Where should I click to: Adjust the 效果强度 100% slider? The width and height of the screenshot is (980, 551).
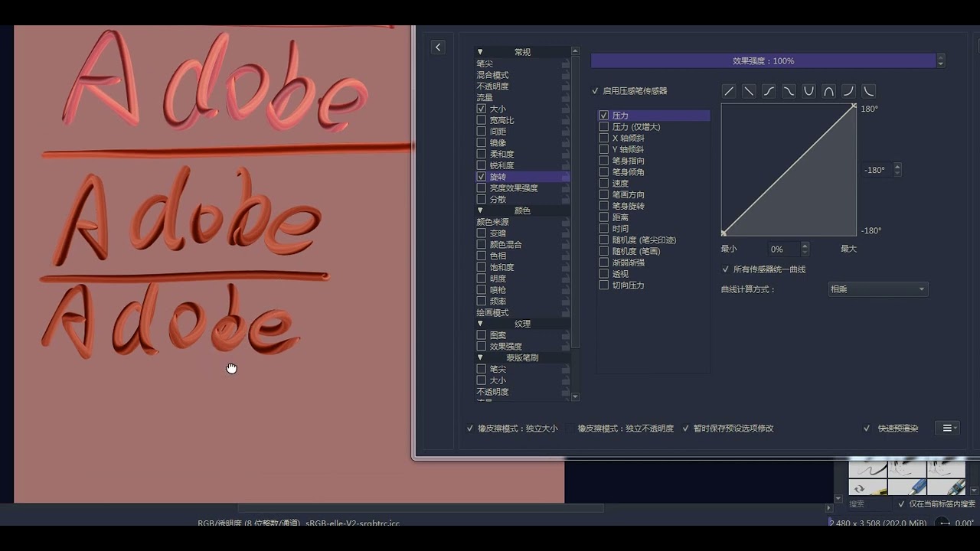pos(763,60)
